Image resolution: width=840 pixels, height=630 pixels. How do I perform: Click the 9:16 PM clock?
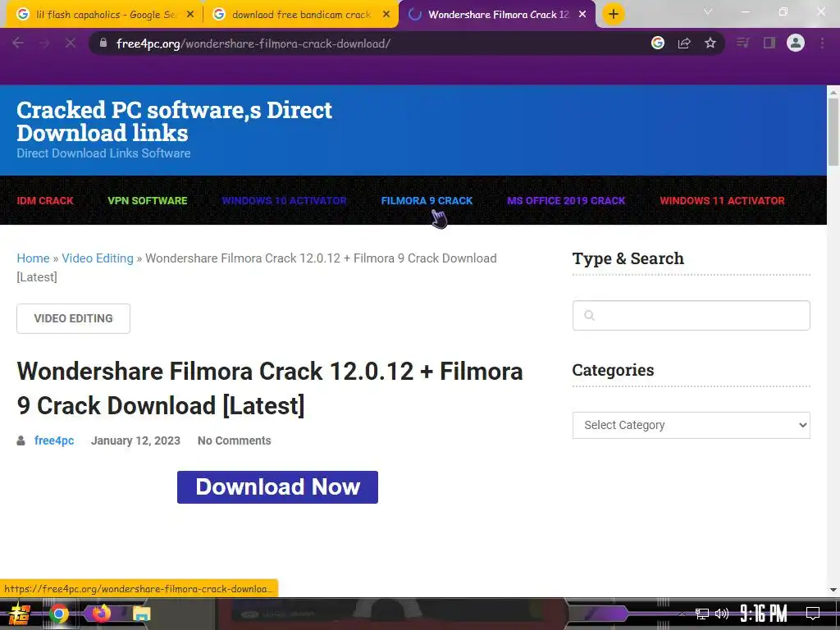point(764,614)
